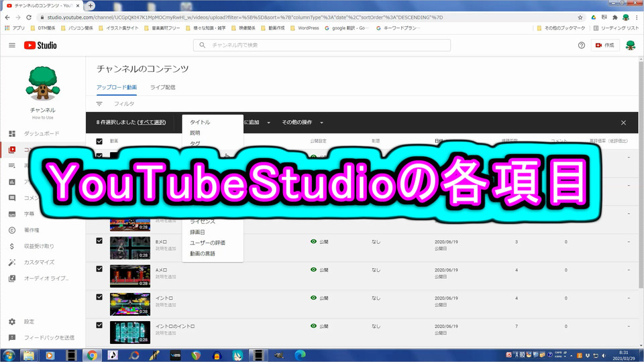Viewport: 644px width, 362px height.
Task: Open the イントロのイントロ video thumbnail
Action: [x=130, y=332]
